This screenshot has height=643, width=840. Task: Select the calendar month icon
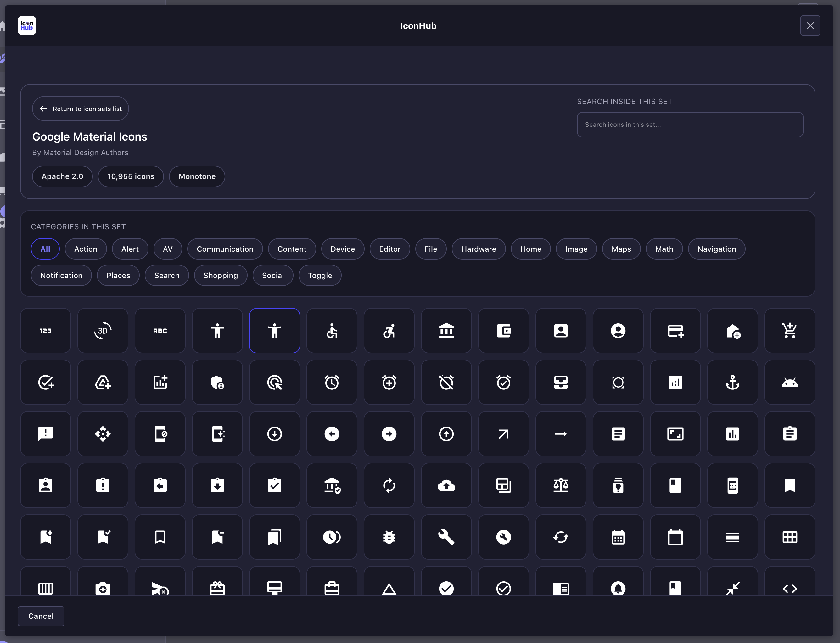pos(618,537)
